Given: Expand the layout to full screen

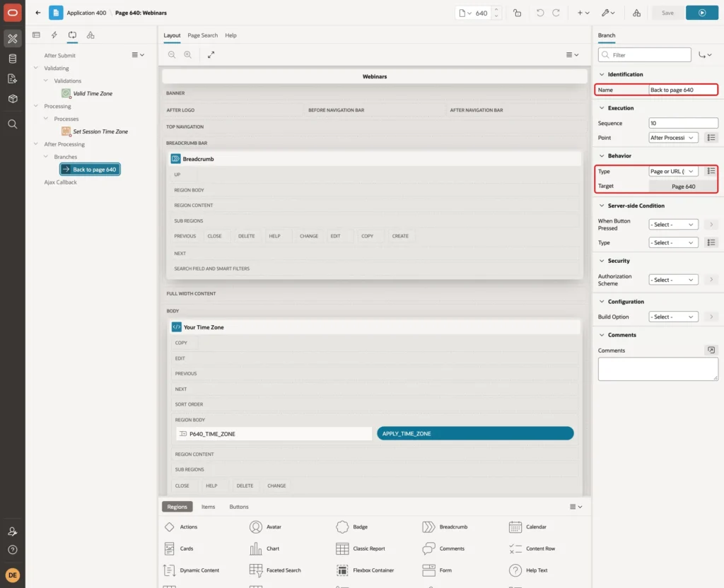Looking at the screenshot, I should coord(211,54).
